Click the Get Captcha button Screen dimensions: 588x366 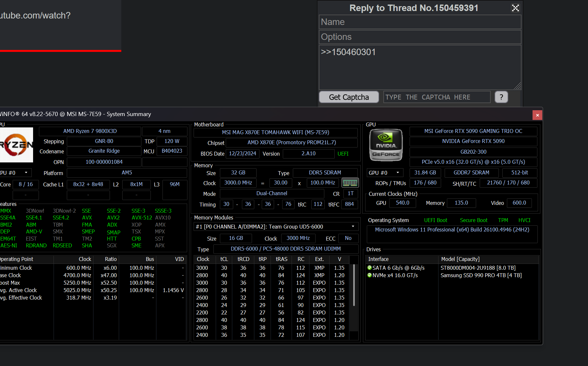coord(349,97)
